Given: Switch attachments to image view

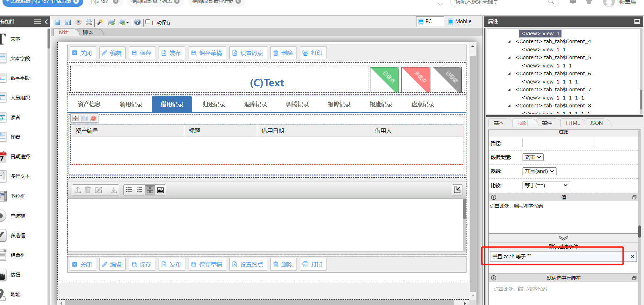Looking at the screenshot, I should (160, 190).
